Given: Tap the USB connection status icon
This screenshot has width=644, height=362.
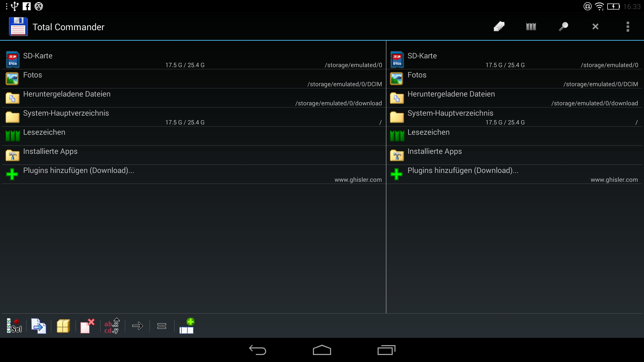Looking at the screenshot, I should click(x=15, y=6).
